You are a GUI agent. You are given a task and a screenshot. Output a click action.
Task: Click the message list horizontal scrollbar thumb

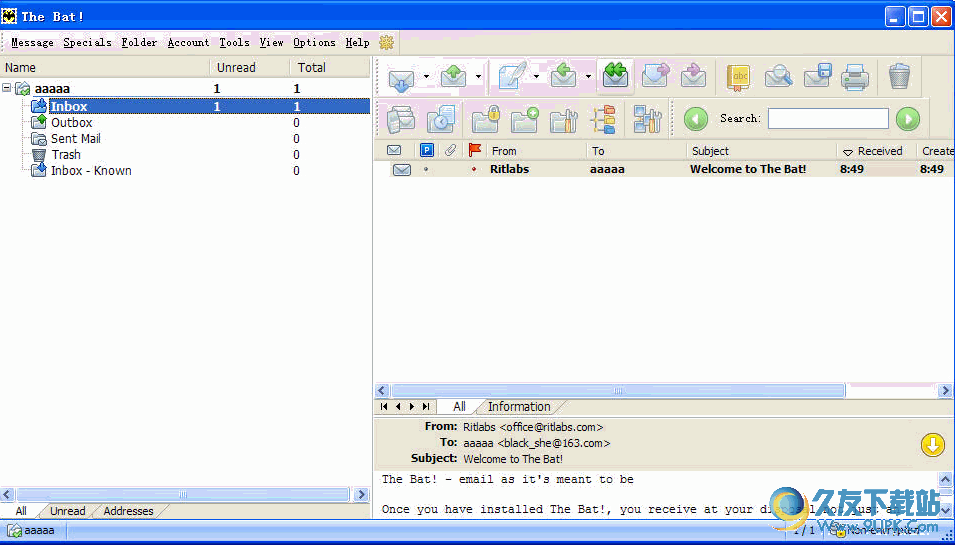pyautogui.click(x=618, y=390)
